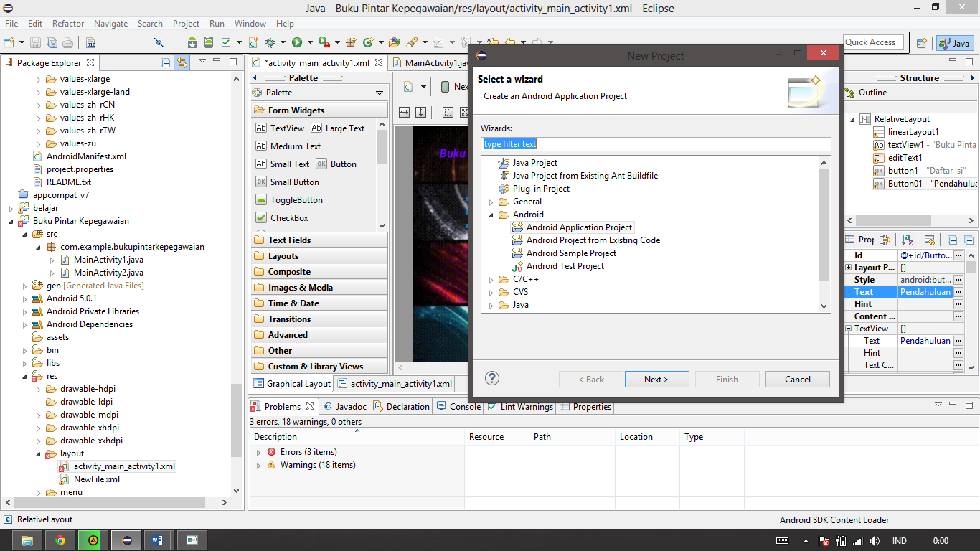Click the New Android XML File icon
The width and height of the screenshot is (980, 551).
tap(253, 43)
